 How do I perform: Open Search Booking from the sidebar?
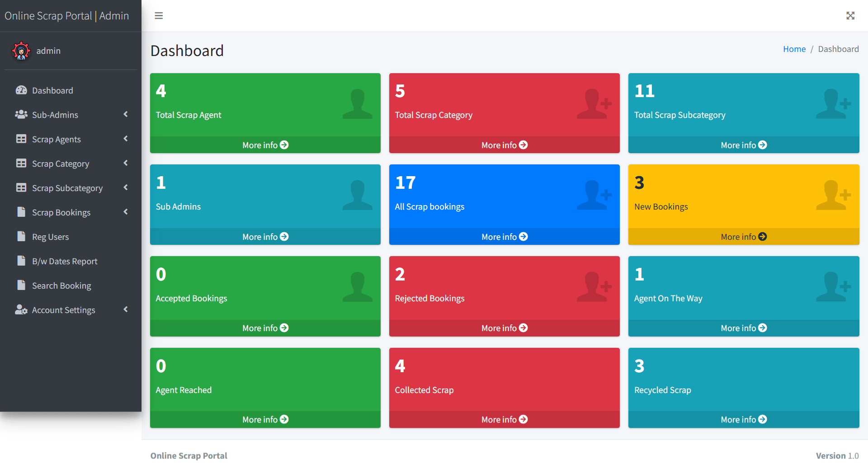point(61,285)
